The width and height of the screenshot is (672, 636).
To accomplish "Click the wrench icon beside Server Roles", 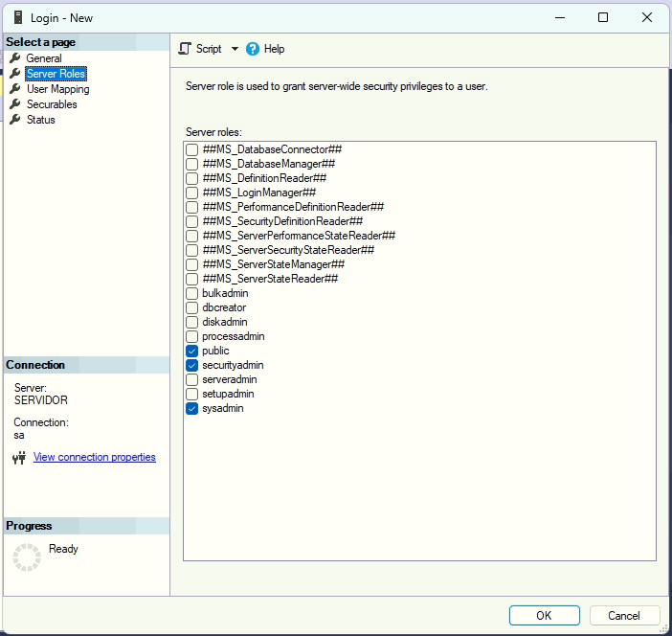I will click(15, 74).
